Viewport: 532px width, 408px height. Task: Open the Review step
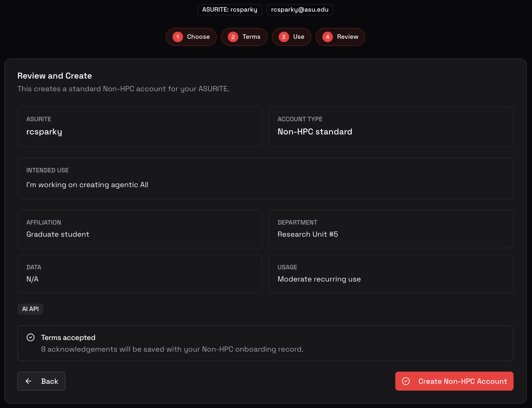pos(340,37)
